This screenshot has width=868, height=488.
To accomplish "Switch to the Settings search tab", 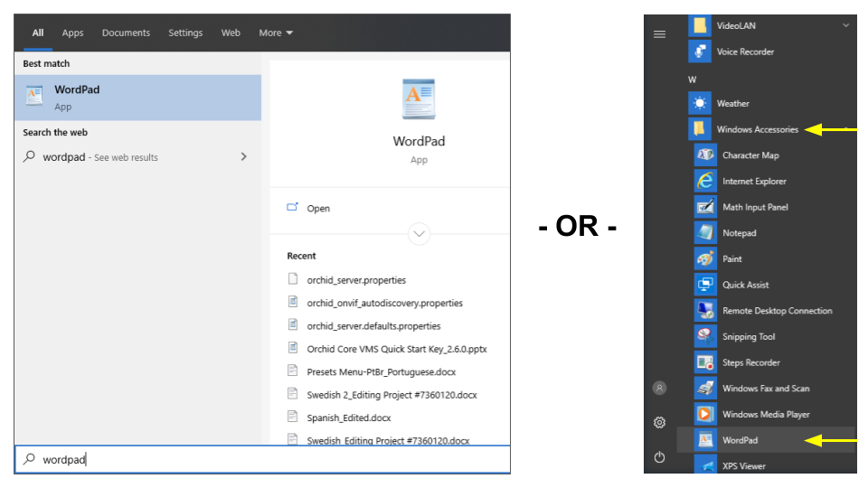I will 185,33.
